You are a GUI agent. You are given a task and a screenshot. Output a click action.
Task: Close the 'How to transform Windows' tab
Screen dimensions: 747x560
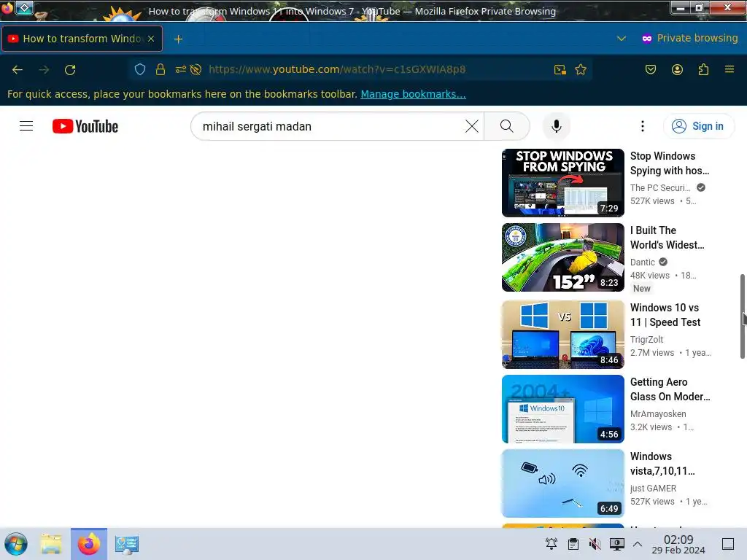click(x=151, y=39)
